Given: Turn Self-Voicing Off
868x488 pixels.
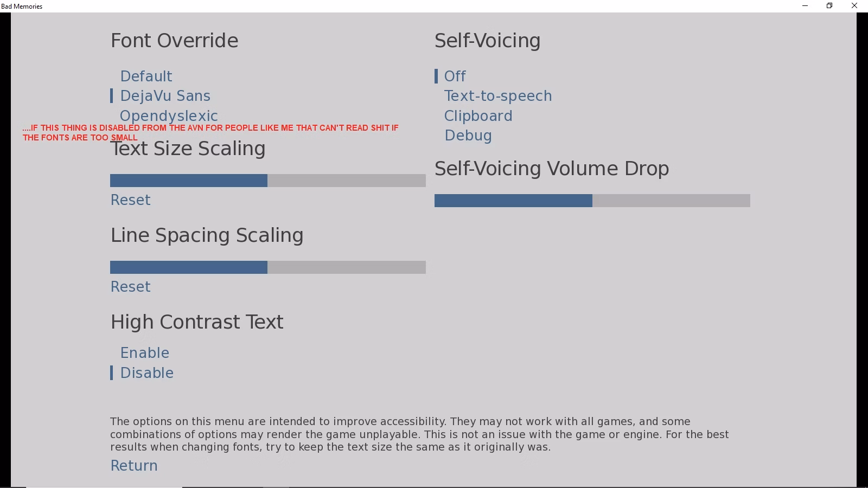Looking at the screenshot, I should tap(455, 76).
